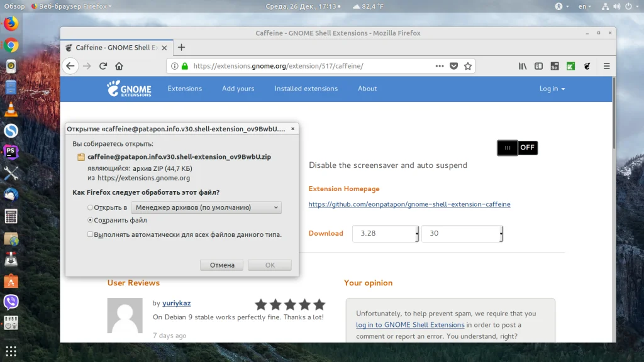Image resolution: width=644 pixels, height=362 pixels.
Task: Expand the Log in menu
Action: [552, 89]
